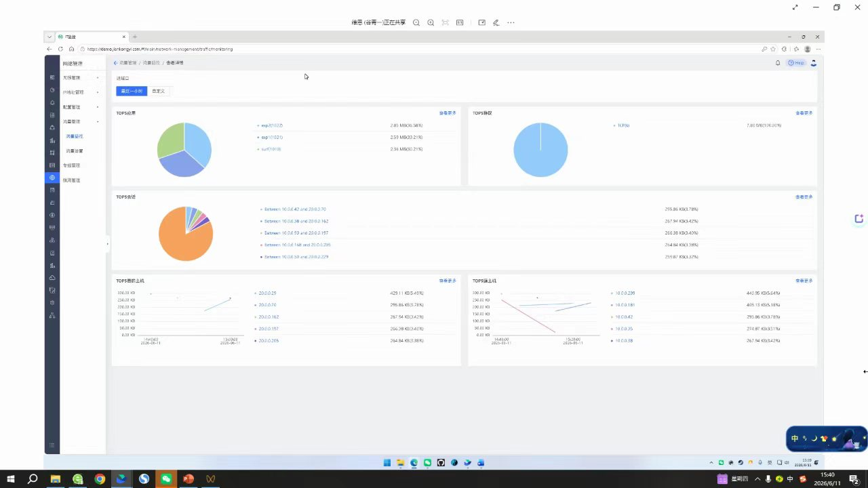
Task: Open the three-dot more menu in sharing toolbar
Action: point(511,22)
